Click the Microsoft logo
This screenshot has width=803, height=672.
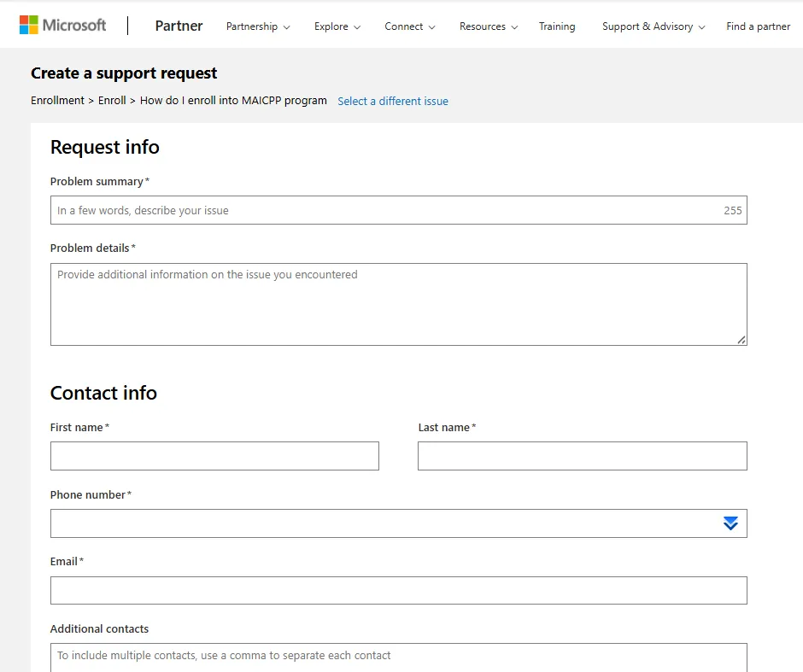click(62, 25)
